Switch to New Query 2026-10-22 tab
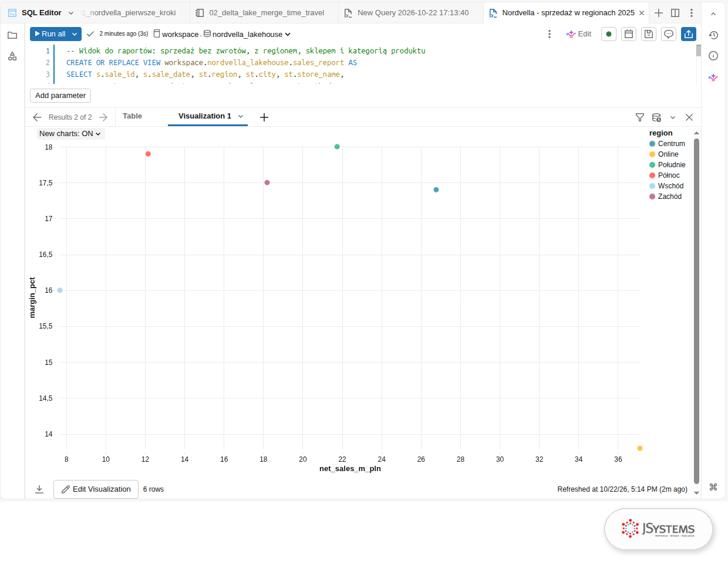The width and height of the screenshot is (728, 565). click(x=410, y=13)
